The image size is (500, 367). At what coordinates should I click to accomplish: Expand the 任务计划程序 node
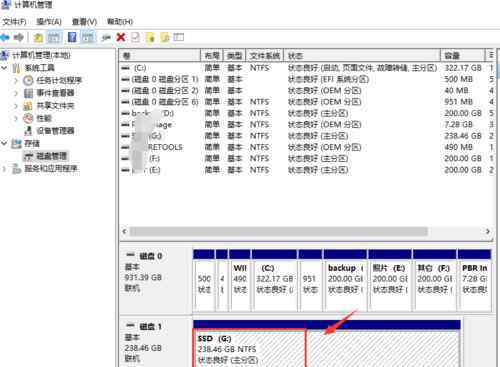tap(16, 80)
